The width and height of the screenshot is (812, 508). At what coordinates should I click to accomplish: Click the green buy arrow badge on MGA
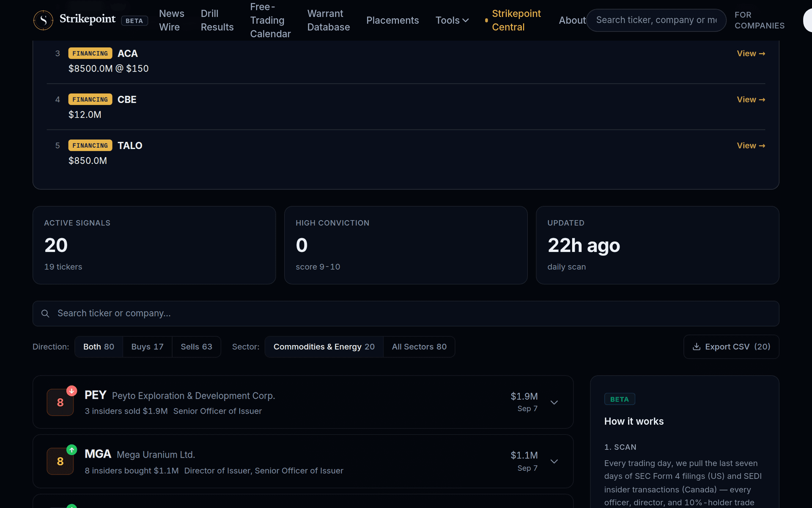point(72,450)
